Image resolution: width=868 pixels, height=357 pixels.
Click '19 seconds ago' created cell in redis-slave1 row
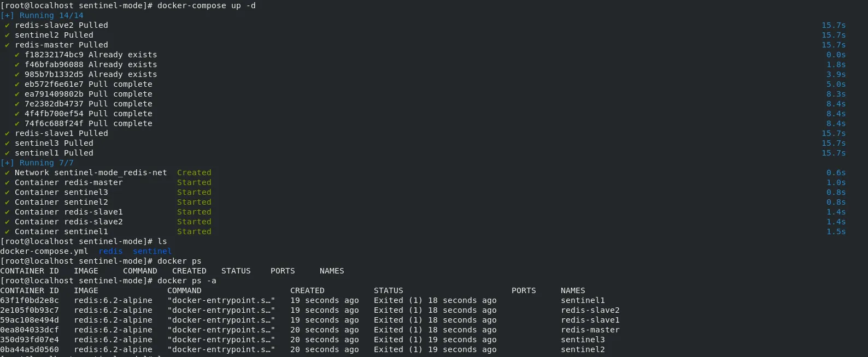click(325, 320)
